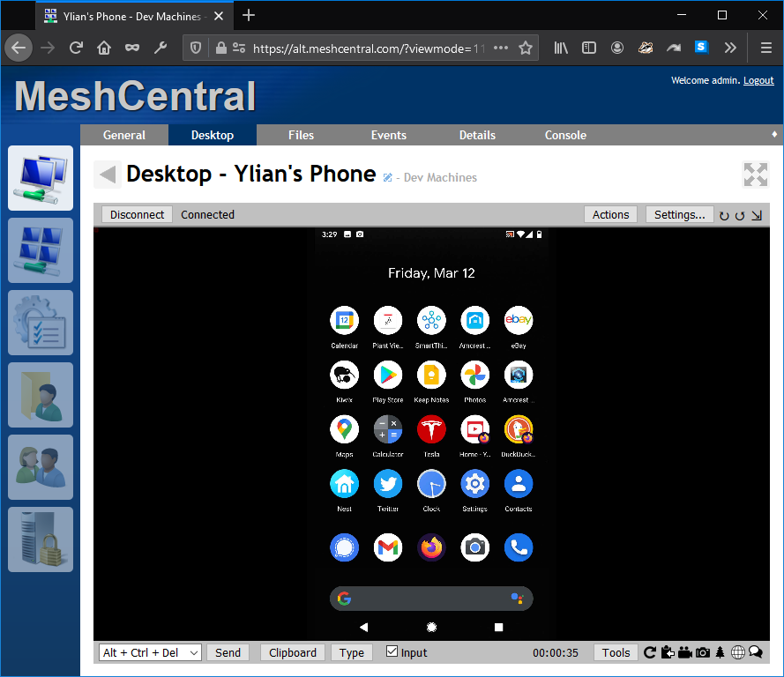The image size is (784, 677).
Task: Open Firefox library bookshelf icon
Action: click(x=561, y=48)
